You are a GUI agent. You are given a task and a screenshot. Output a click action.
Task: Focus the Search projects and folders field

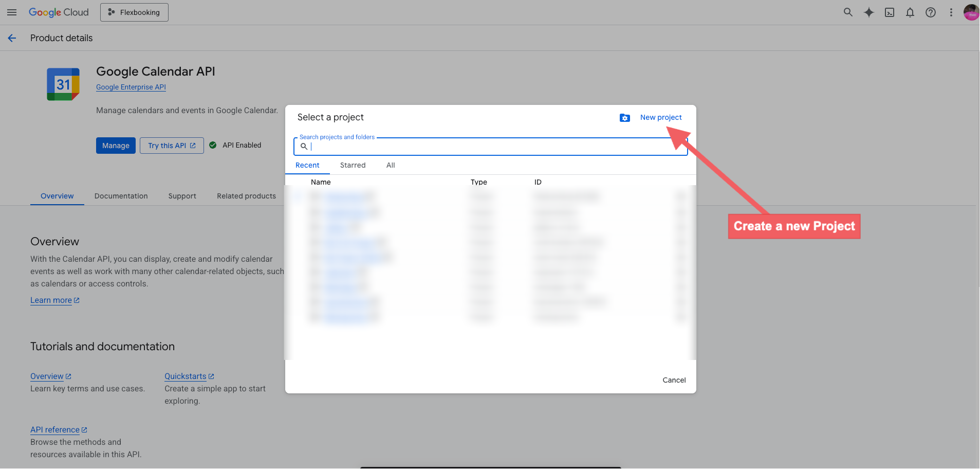tap(491, 147)
